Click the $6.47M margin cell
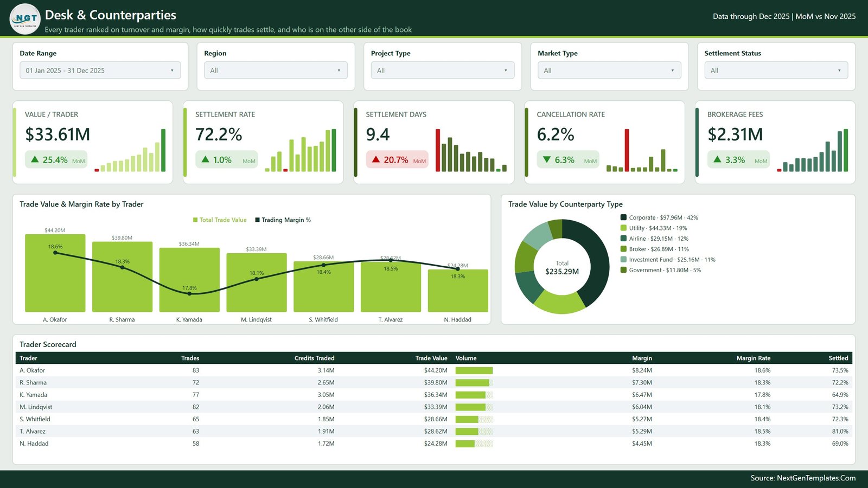868x488 pixels. click(x=642, y=395)
